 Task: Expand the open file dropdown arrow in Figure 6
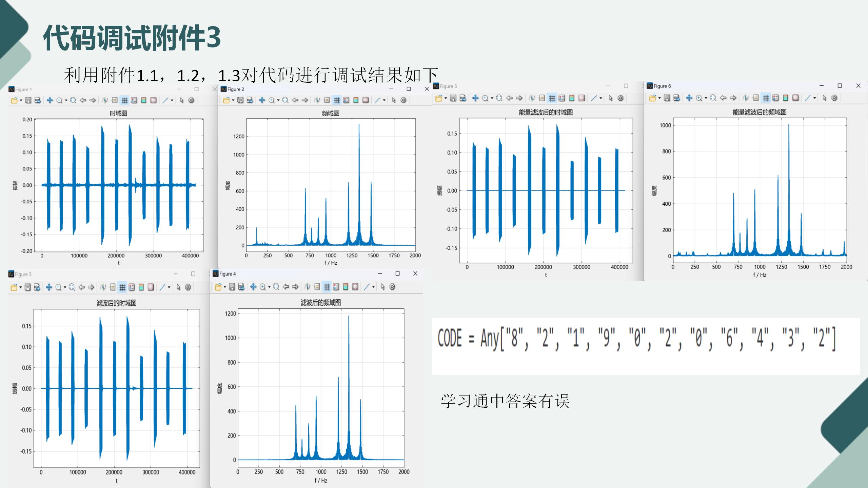(659, 98)
